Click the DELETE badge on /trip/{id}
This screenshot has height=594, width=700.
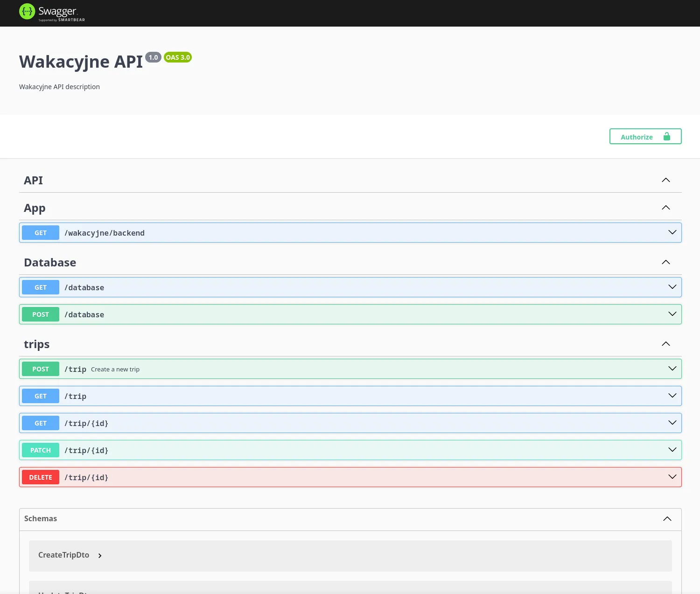40,477
